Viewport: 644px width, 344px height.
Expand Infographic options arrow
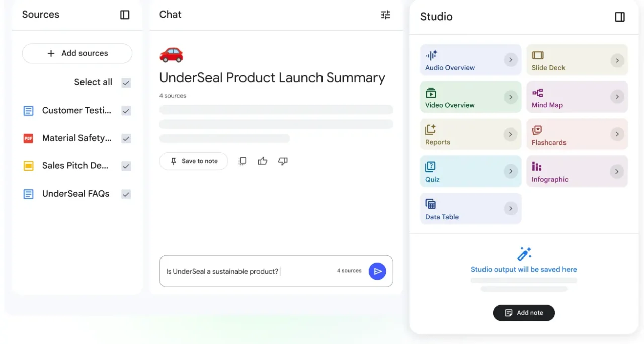(x=617, y=171)
